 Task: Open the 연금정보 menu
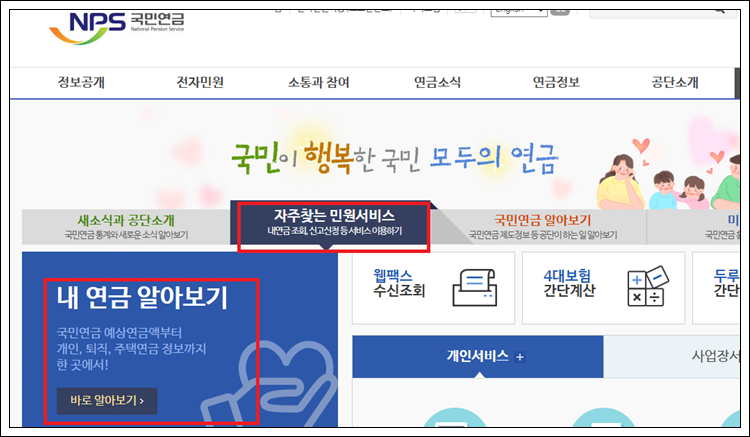[556, 82]
